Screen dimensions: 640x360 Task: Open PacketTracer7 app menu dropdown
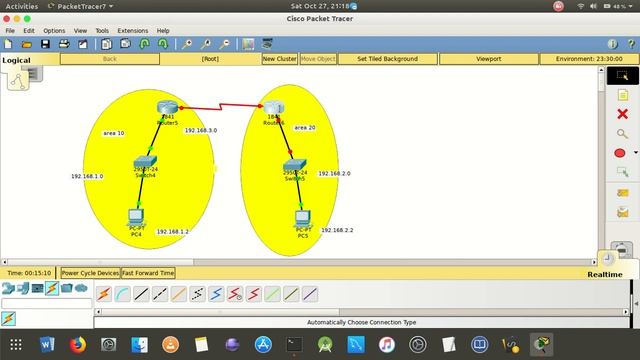[80, 6]
